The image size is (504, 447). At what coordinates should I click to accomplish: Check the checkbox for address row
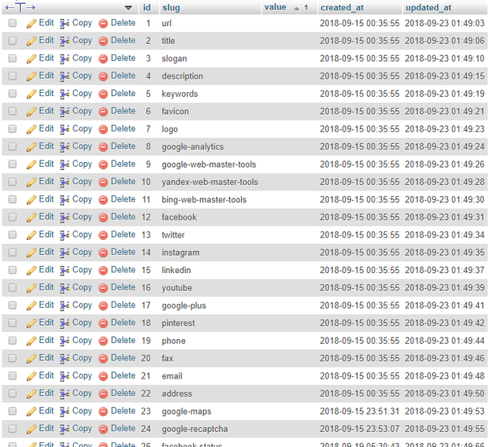(13, 393)
